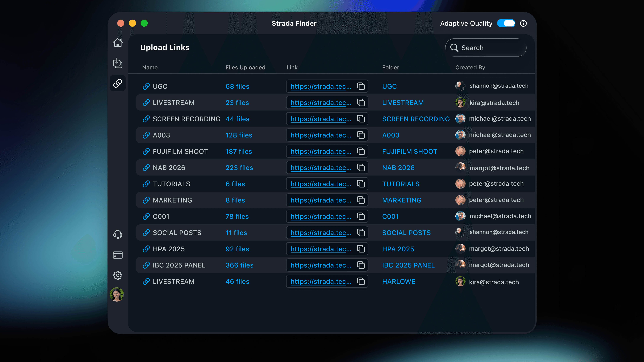Click the 78 files count

(237, 216)
